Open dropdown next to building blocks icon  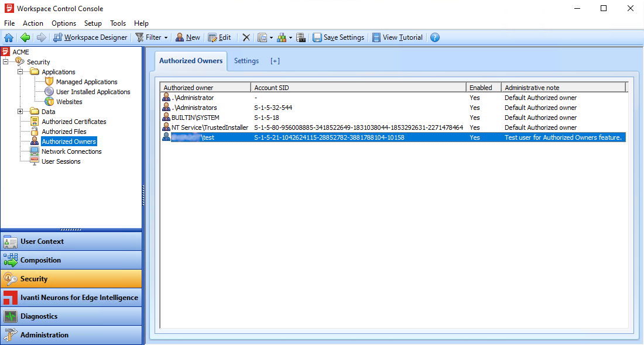pos(290,38)
